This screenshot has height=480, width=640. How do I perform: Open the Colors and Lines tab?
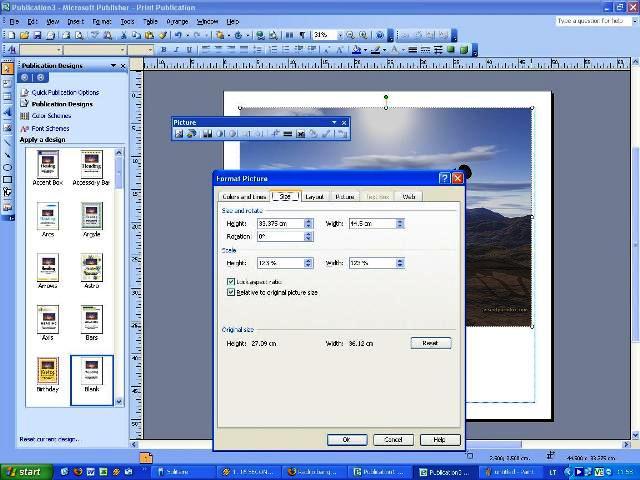(x=244, y=197)
